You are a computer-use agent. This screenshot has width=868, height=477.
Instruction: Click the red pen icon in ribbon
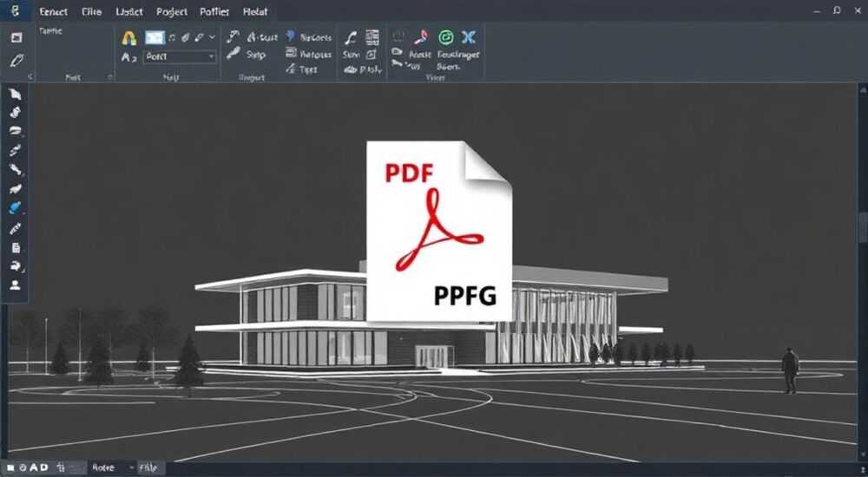[x=421, y=37]
